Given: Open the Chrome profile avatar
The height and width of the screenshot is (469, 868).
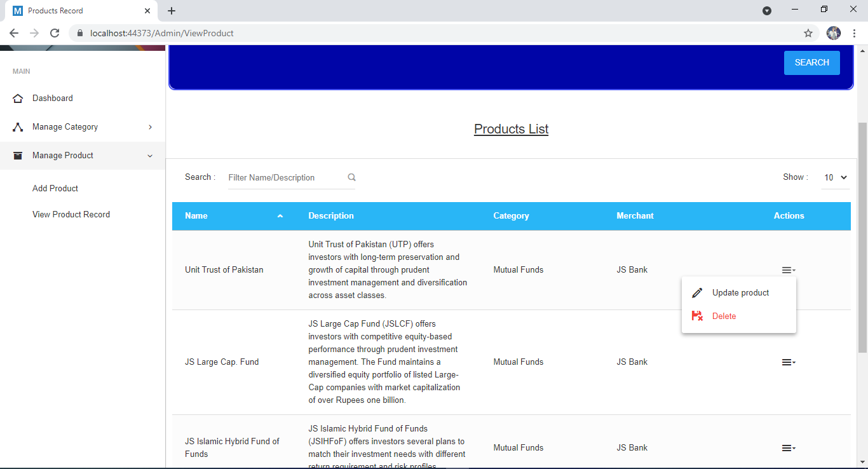Looking at the screenshot, I should [x=834, y=33].
